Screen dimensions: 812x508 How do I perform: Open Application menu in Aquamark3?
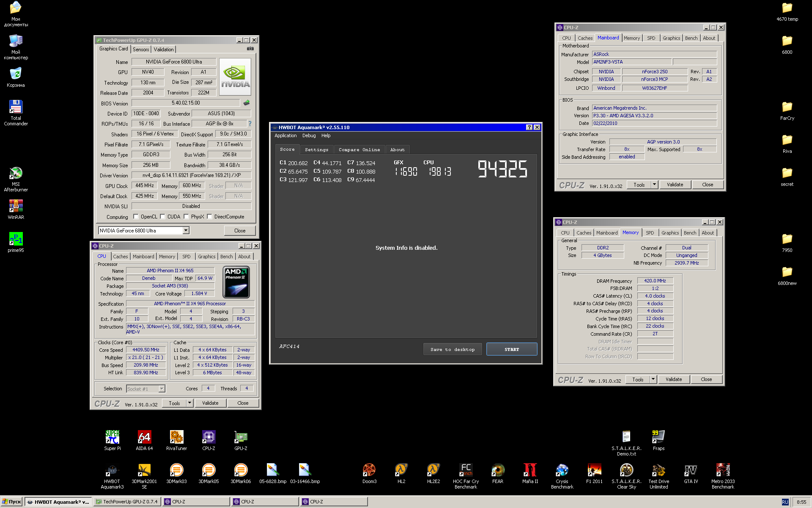pyautogui.click(x=285, y=135)
